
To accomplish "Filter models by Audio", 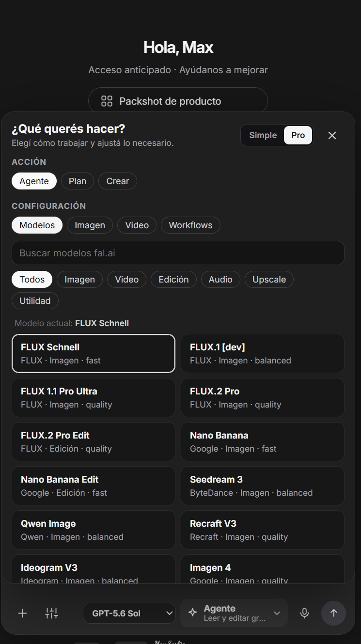I will (220, 280).
